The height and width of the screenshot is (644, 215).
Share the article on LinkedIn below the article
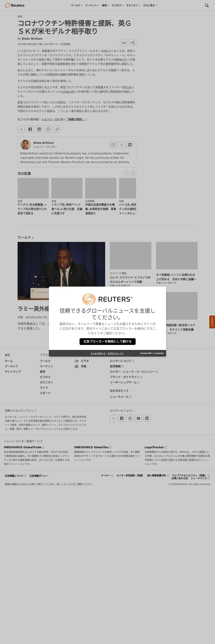[39, 129]
